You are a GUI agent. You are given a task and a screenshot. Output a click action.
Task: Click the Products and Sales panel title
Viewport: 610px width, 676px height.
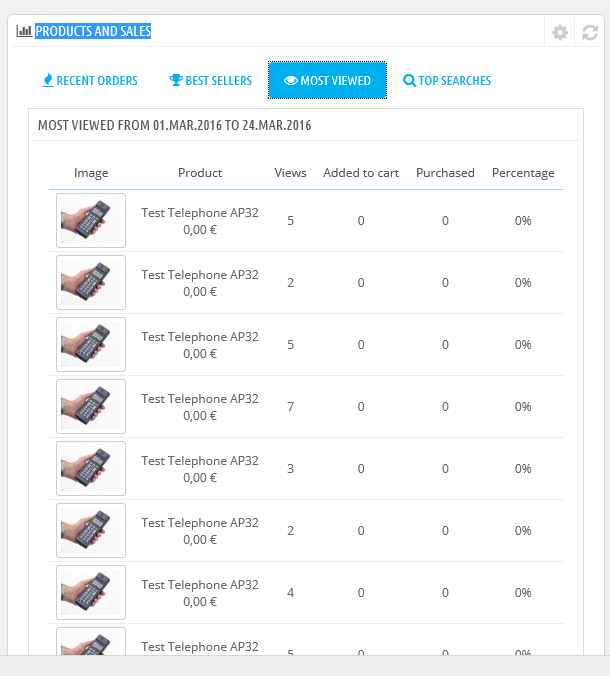(93, 31)
